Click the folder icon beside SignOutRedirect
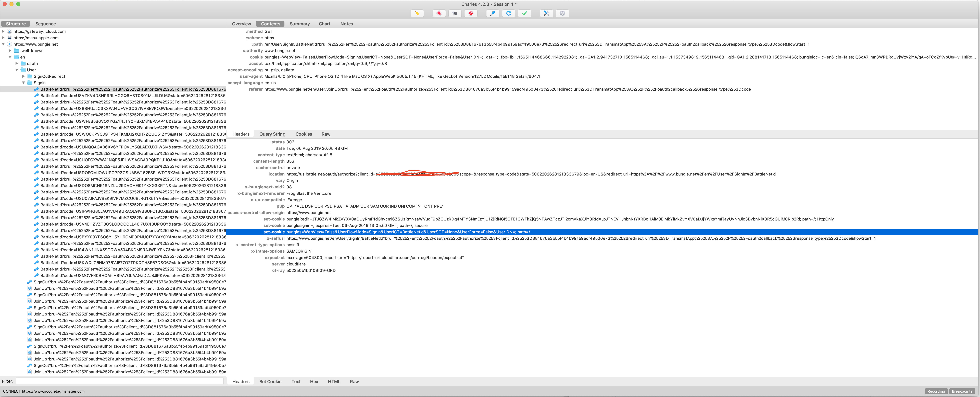 [30, 76]
